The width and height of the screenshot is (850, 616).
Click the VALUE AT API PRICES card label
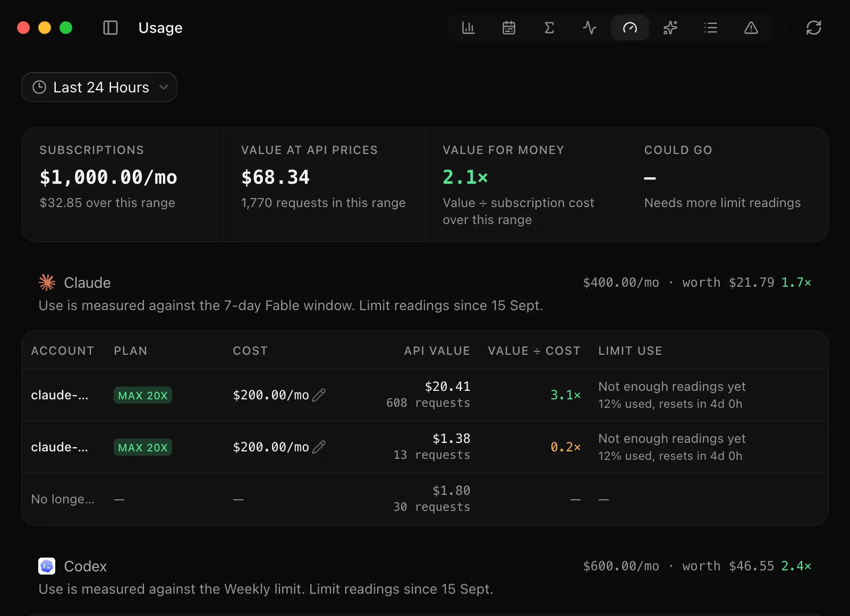click(x=309, y=150)
